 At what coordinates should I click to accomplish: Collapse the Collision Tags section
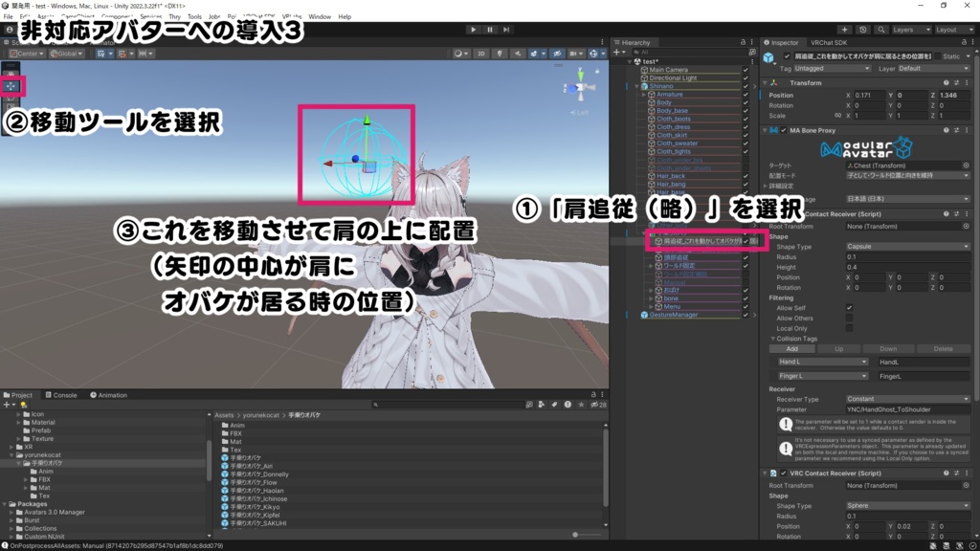click(x=771, y=338)
